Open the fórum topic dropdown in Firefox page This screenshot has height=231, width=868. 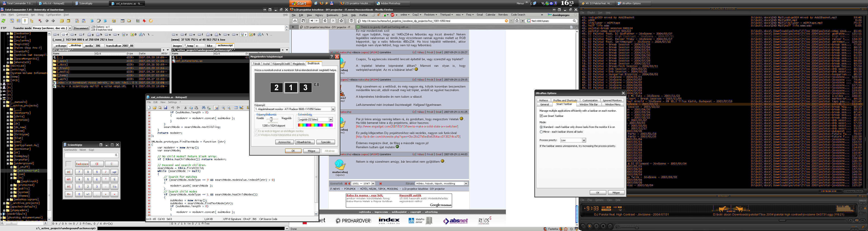click(466, 184)
